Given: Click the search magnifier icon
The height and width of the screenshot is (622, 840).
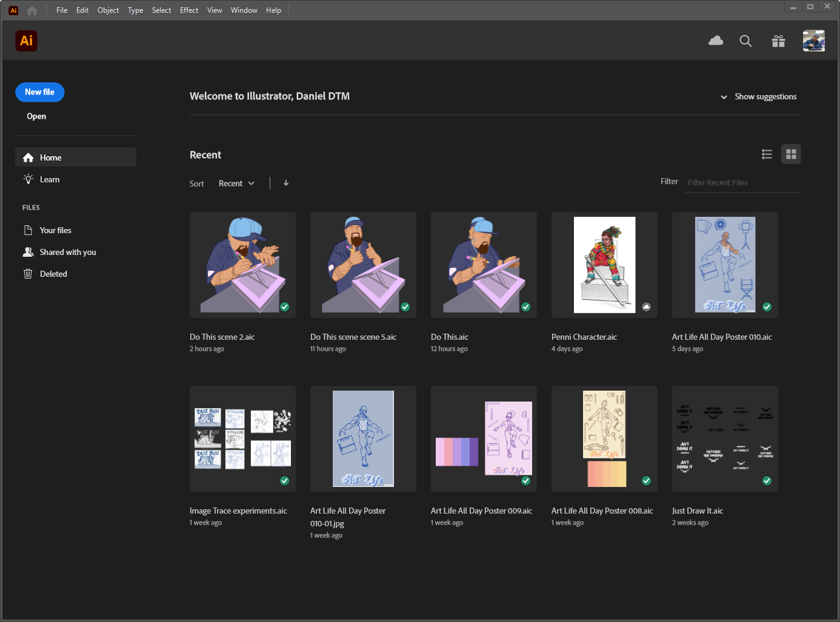Looking at the screenshot, I should (745, 41).
